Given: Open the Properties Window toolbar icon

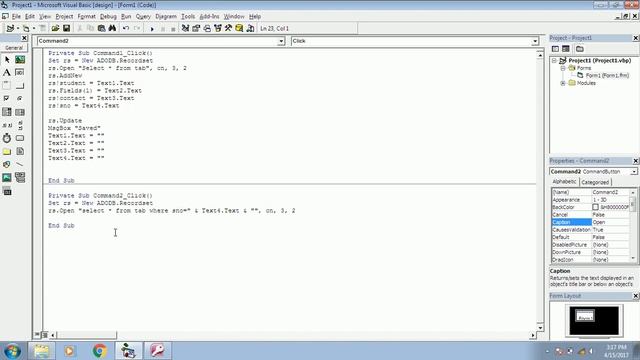Looking at the screenshot, I should pyautogui.click(x=196, y=28).
